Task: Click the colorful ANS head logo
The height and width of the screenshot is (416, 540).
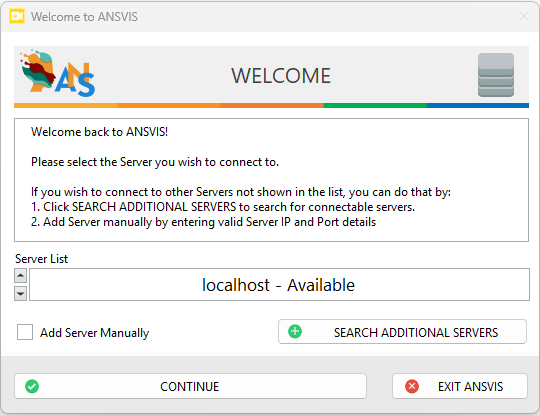Action: pos(58,73)
